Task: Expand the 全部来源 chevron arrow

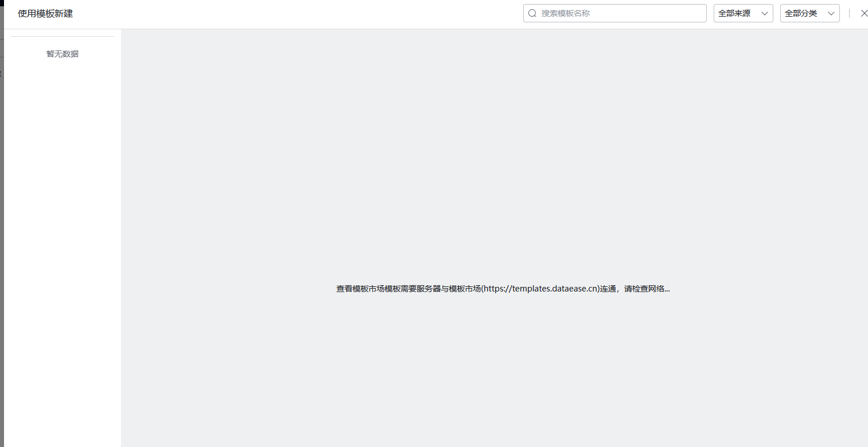Action: tap(764, 13)
